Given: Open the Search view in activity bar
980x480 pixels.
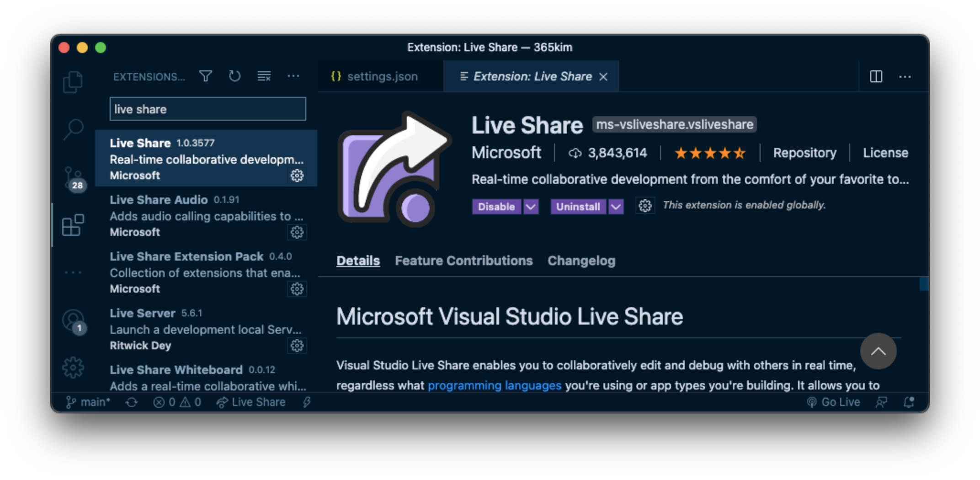Looking at the screenshot, I should [x=73, y=130].
